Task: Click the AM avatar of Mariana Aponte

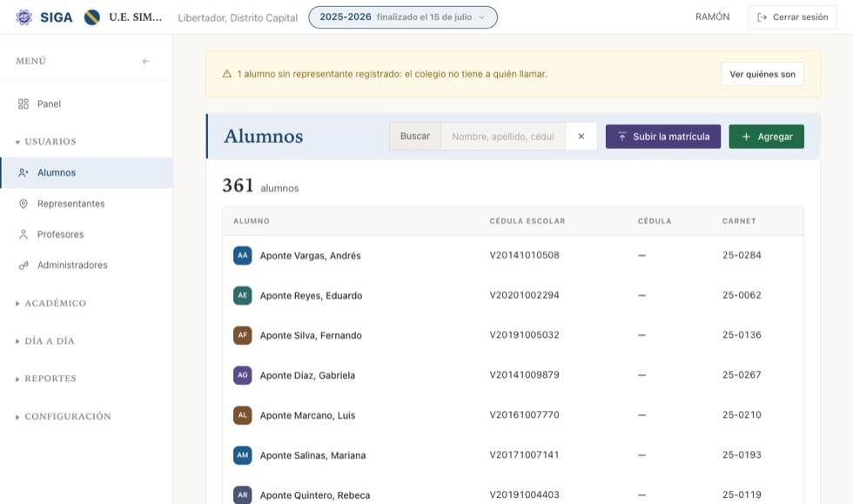Action: (243, 455)
